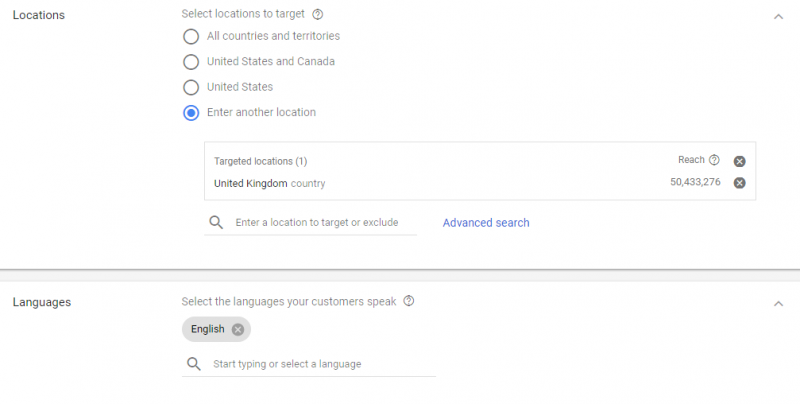Image resolution: width=800 pixels, height=404 pixels.
Task: Click the location search magnifier icon
Action: point(216,222)
